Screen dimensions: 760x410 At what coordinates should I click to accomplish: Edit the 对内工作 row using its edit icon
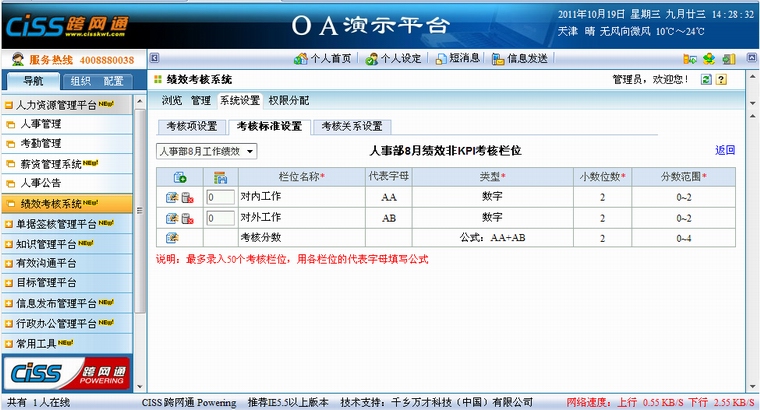(172, 198)
